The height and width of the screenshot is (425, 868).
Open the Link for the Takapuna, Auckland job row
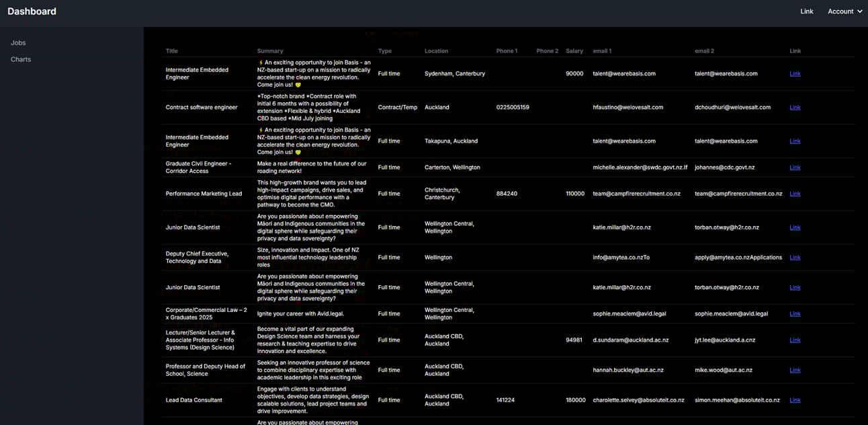coord(795,141)
